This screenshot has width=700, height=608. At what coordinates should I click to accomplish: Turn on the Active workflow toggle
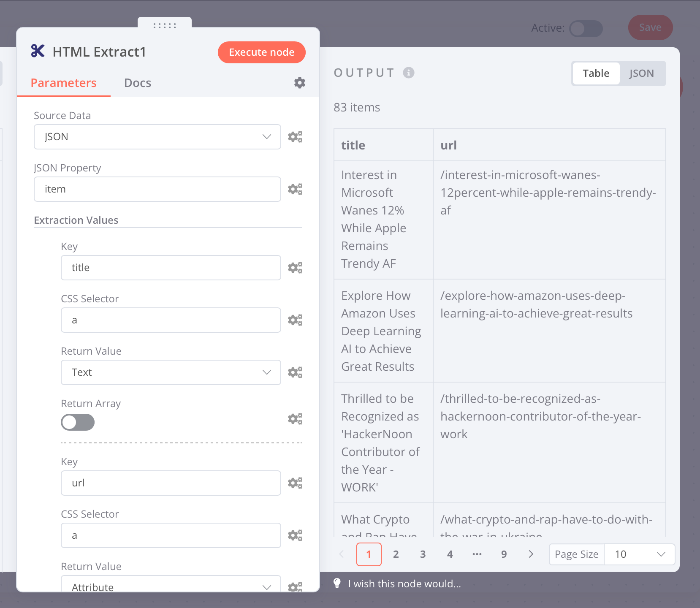586,29
